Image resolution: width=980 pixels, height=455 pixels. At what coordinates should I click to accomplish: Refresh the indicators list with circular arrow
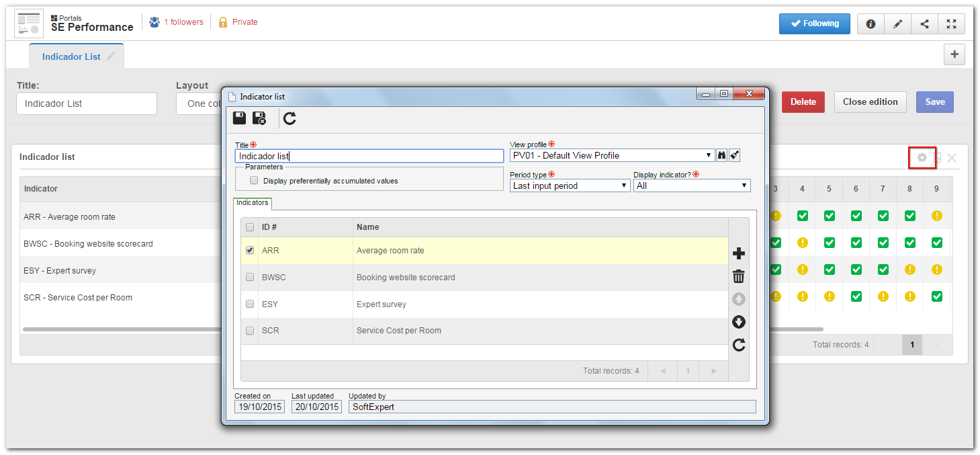click(739, 345)
